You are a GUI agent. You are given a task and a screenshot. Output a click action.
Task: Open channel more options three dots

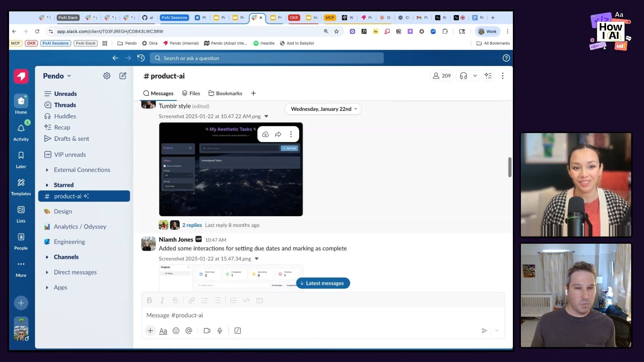502,76
